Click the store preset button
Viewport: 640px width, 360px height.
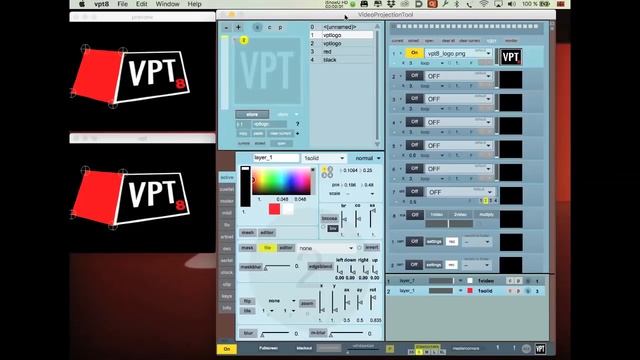(x=252, y=115)
